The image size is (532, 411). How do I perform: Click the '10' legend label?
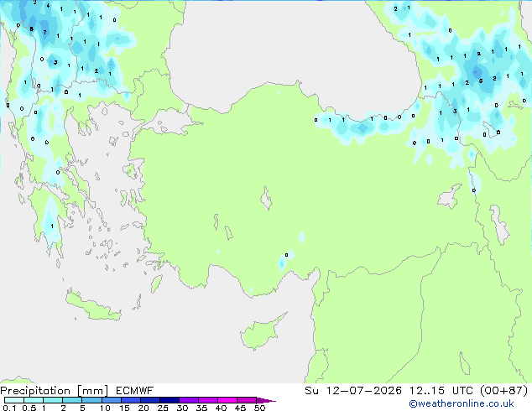[x=105, y=408]
